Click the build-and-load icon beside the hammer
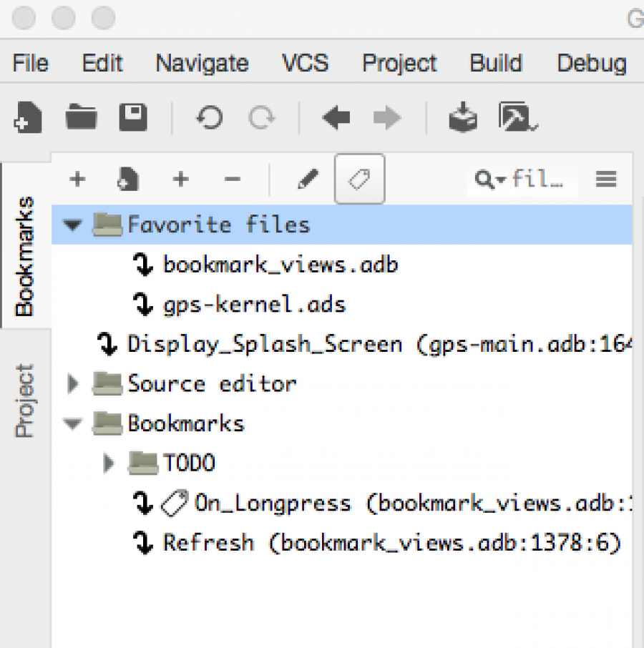Image resolution: width=644 pixels, height=648 pixels. (x=463, y=117)
